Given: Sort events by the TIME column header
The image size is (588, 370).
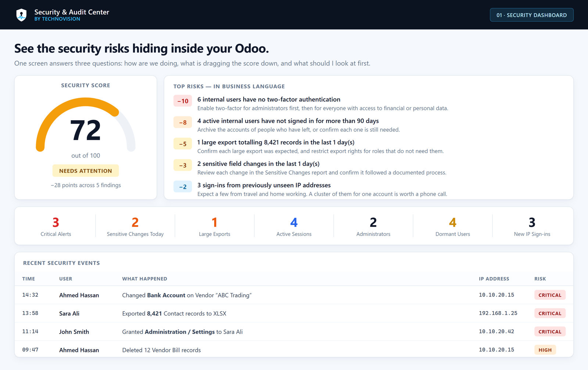Looking at the screenshot, I should tap(29, 279).
